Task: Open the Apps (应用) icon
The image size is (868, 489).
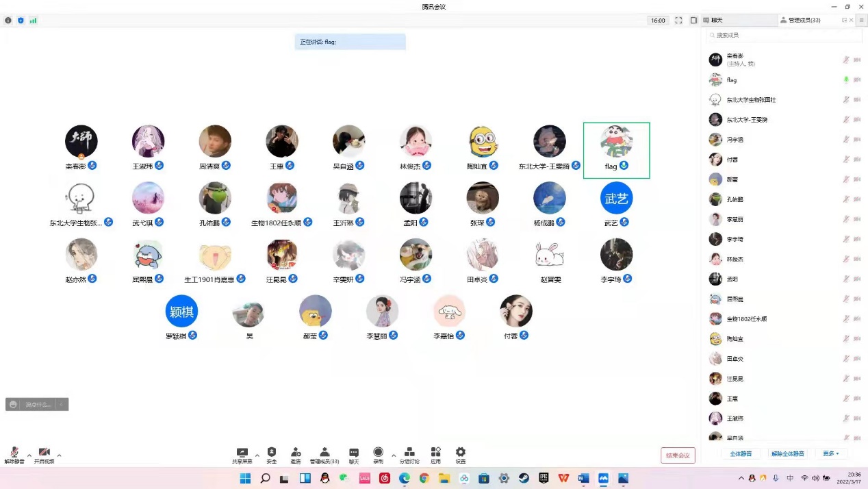Action: [435, 453]
